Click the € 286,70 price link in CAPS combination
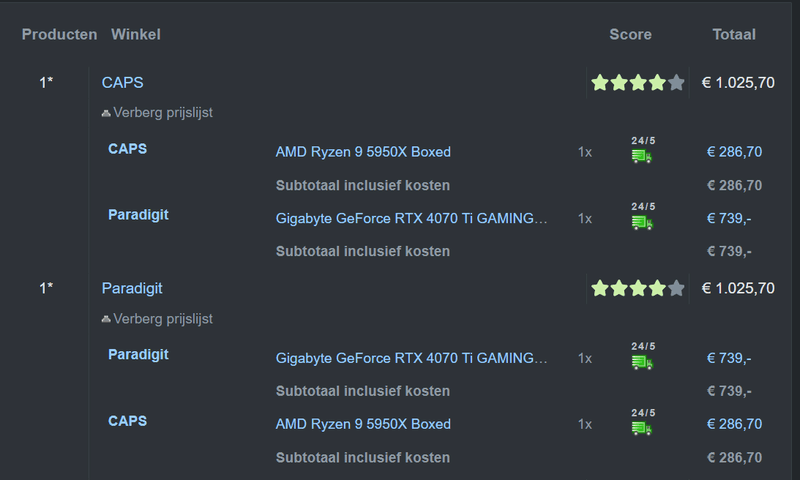This screenshot has width=800, height=480. [734, 152]
